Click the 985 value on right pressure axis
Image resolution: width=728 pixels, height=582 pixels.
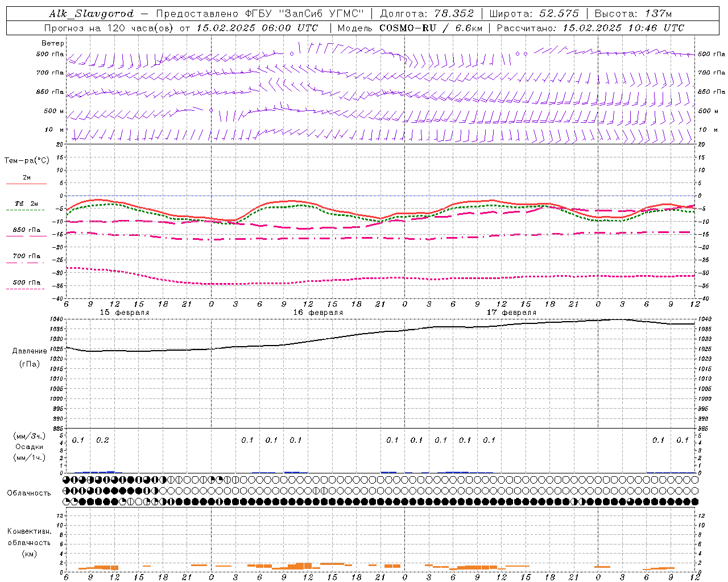(704, 429)
